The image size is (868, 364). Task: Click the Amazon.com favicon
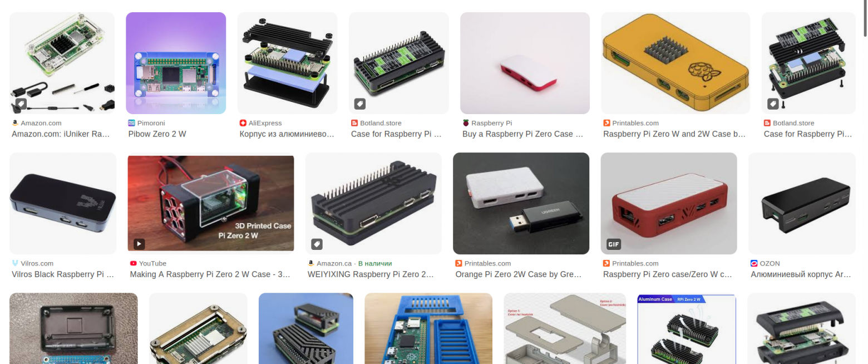click(15, 123)
